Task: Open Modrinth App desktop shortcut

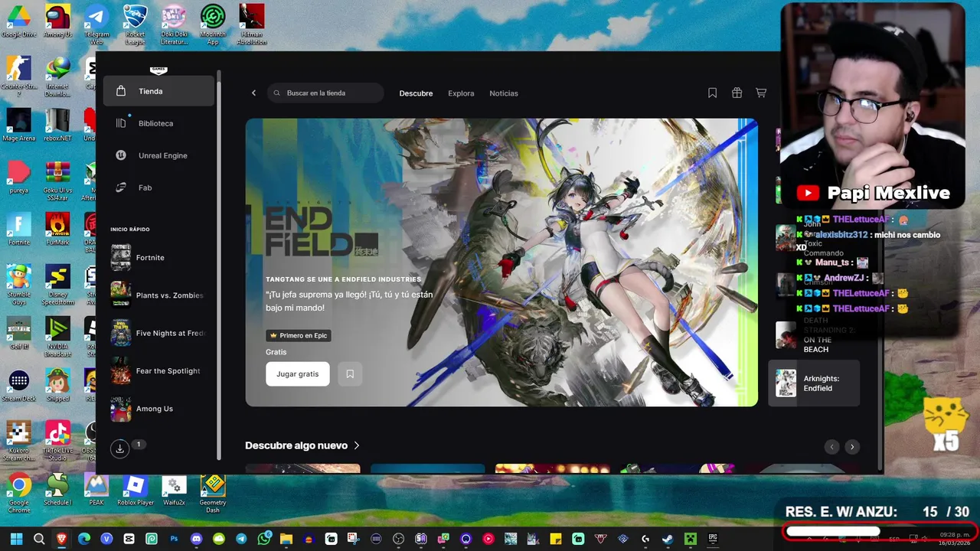Action: tap(213, 24)
